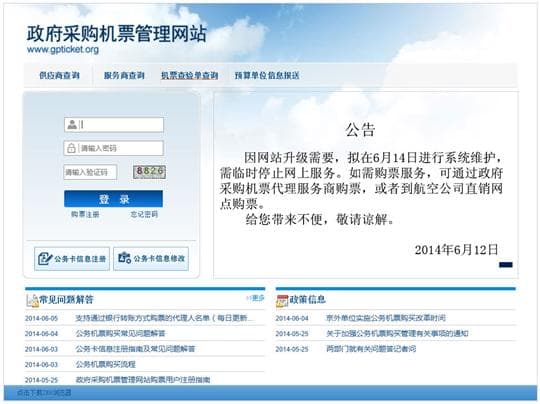Open the 预算单位信息报送 menu tab
This screenshot has height=404, width=540.
[267, 75]
